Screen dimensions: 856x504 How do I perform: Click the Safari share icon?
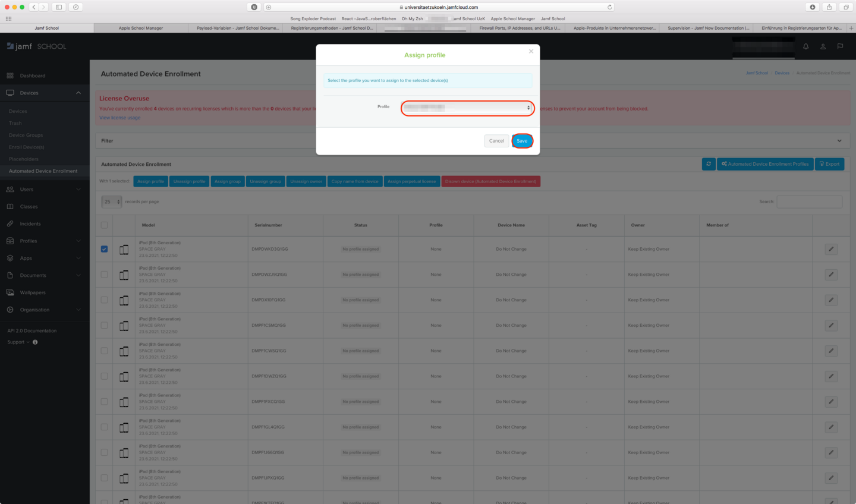829,7
